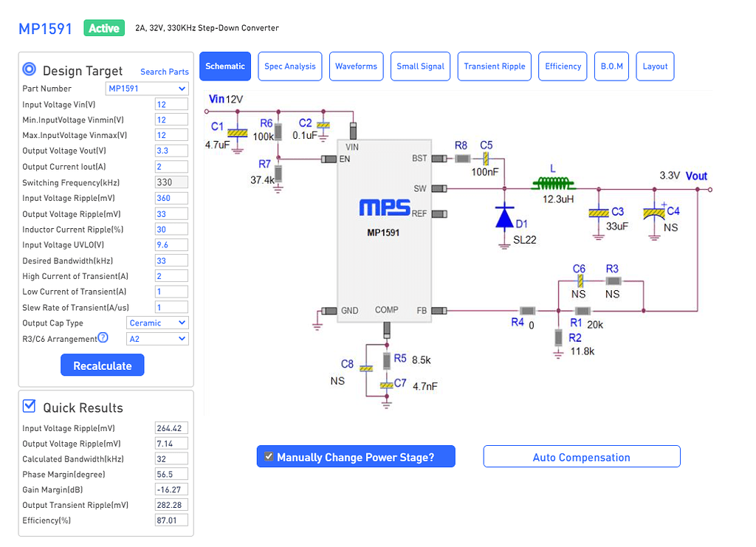Click the MPS logo on the MP1591 chip

[386, 208]
